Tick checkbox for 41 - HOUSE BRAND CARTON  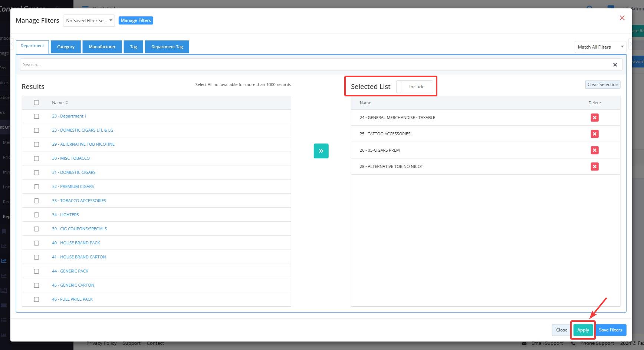pos(36,257)
